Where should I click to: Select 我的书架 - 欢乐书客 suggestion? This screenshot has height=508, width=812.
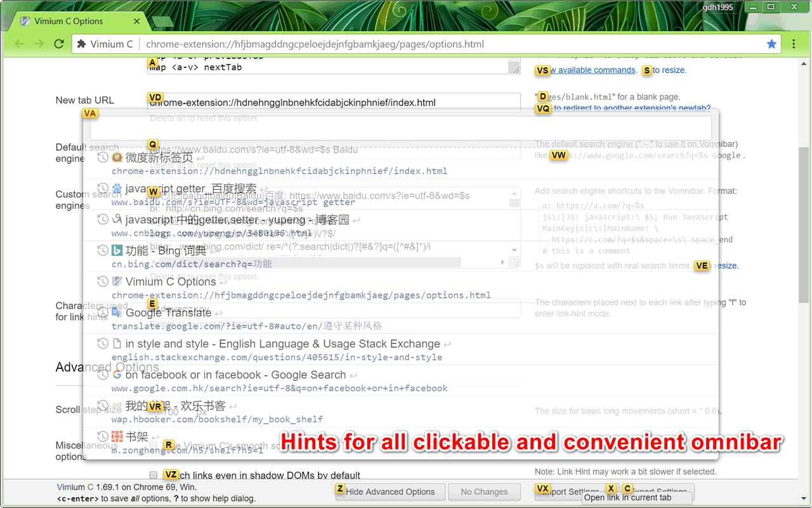pyautogui.click(x=401, y=412)
